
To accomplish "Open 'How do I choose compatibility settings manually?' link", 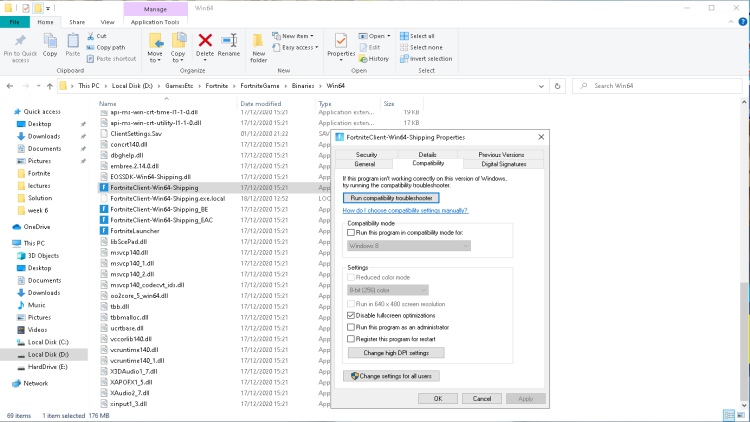I will tap(405, 211).
